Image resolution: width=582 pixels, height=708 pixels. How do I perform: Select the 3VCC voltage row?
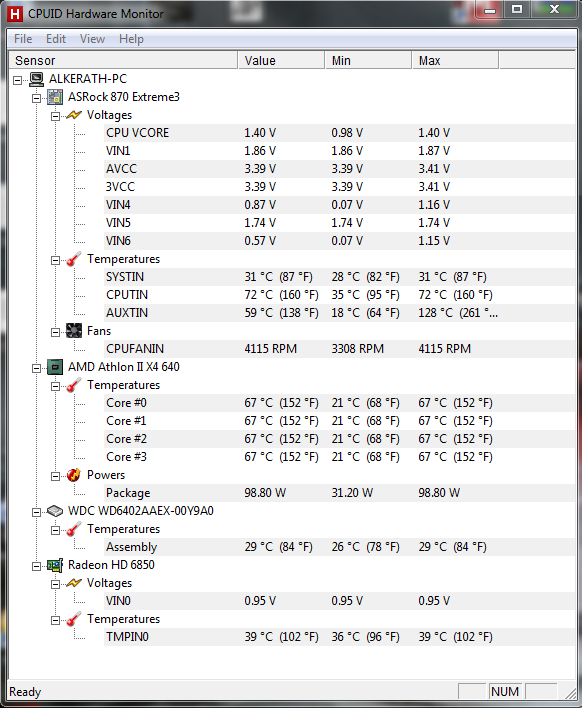click(x=340, y=187)
